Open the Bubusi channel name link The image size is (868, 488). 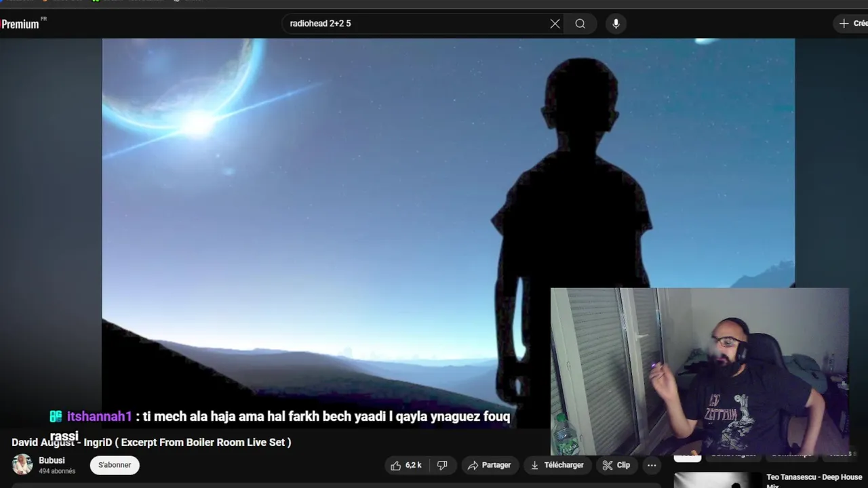pos(52,460)
